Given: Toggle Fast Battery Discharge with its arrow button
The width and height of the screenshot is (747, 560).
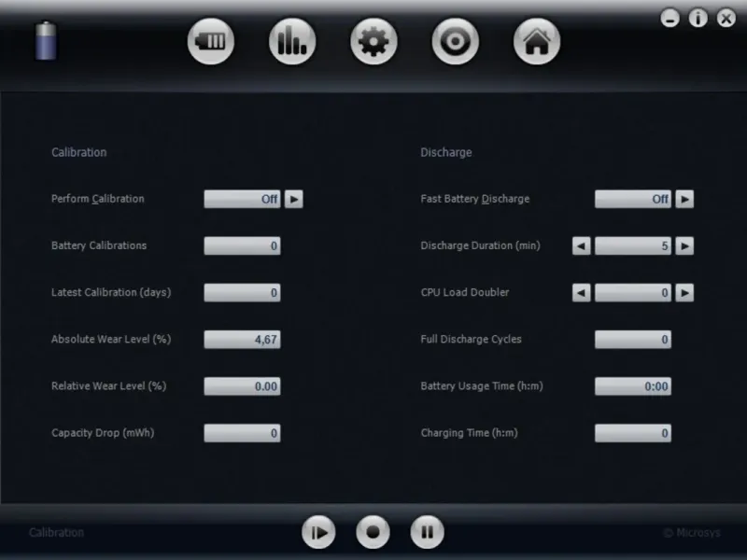Looking at the screenshot, I should 684,199.
